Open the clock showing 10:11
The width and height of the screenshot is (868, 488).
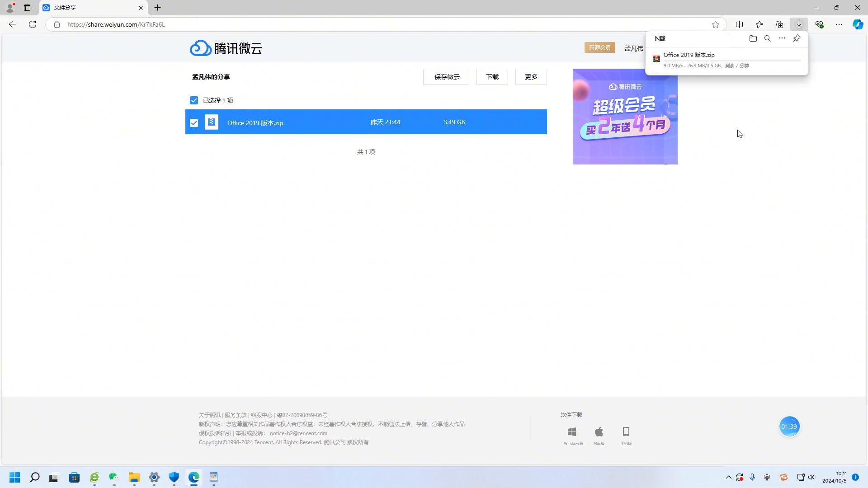tap(835, 477)
